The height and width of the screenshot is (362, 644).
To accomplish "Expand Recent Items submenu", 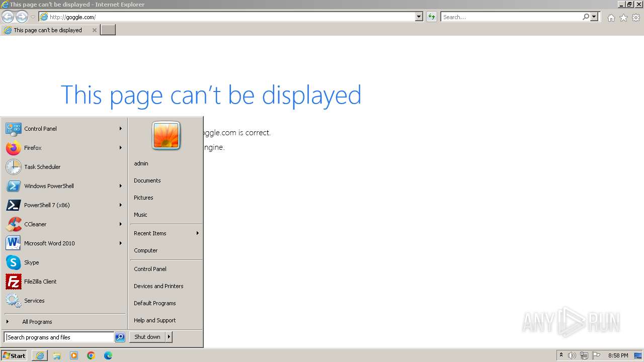I will tap(166, 233).
